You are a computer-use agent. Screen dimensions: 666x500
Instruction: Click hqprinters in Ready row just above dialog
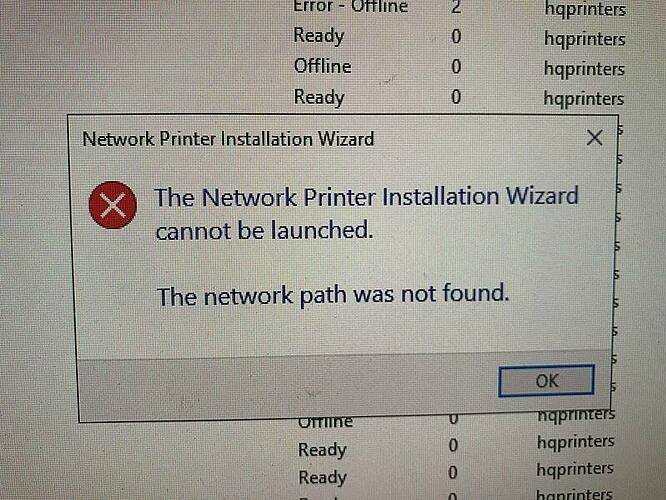click(584, 99)
